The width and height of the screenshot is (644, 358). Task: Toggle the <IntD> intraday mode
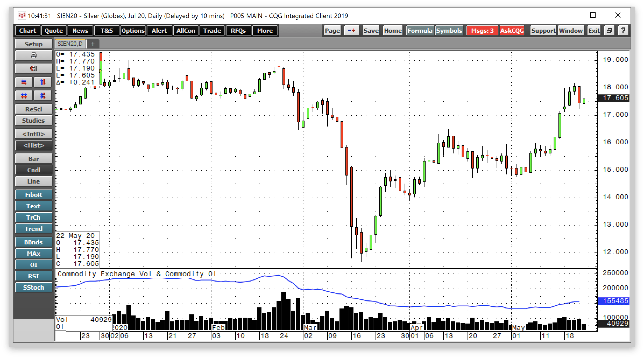(x=33, y=134)
